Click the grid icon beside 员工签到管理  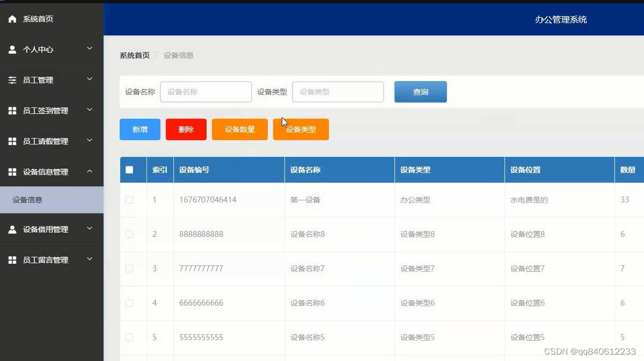(12, 110)
